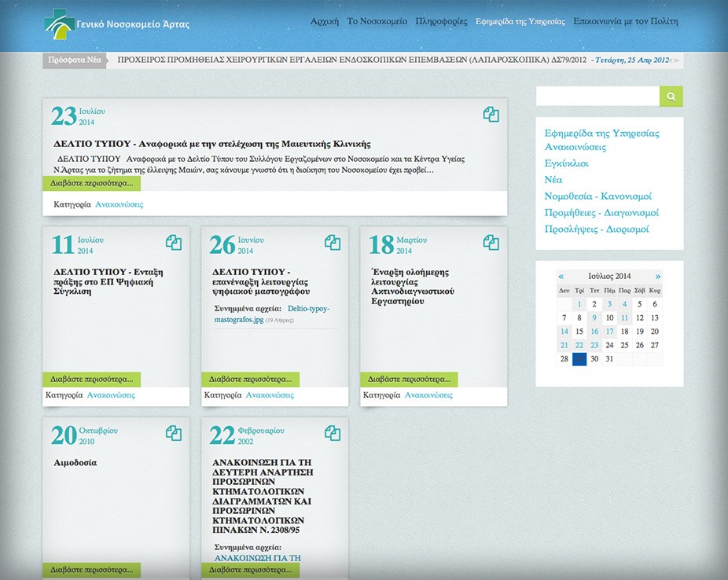
Task: Open the ΑΝΑΚΟΙΝΩΣΗ ΓΙΑ ΤΗ attachment link
Action: pos(258,558)
